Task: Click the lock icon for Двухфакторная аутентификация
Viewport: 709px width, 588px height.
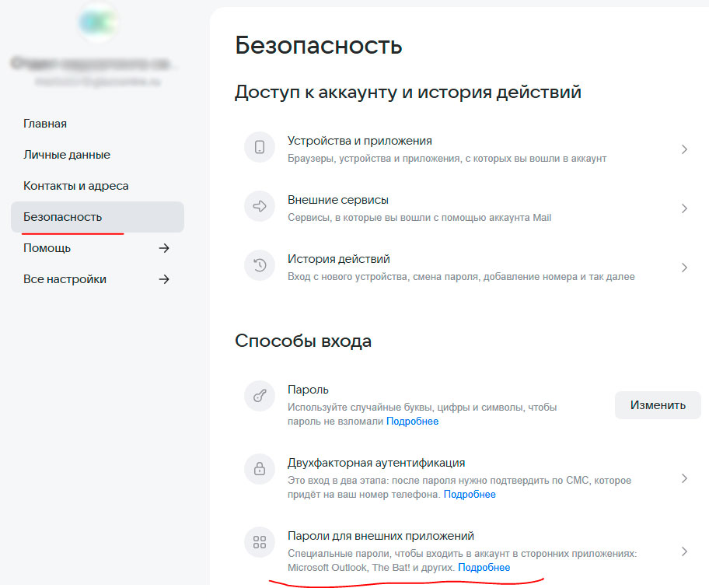Action: point(260,469)
